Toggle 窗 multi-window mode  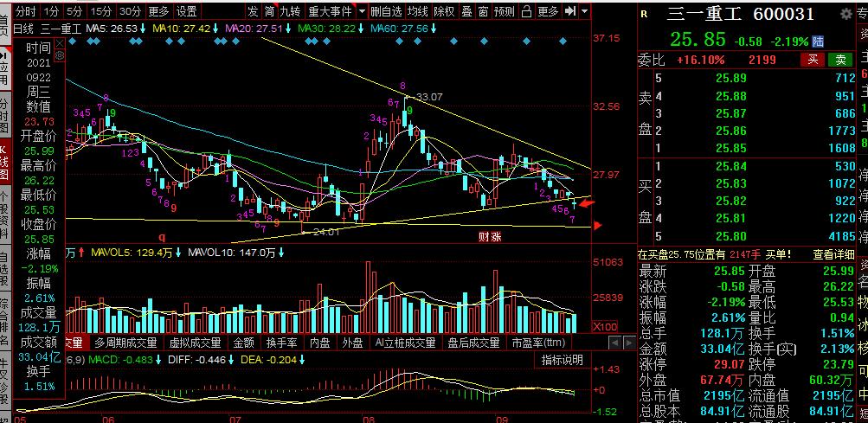(483, 11)
